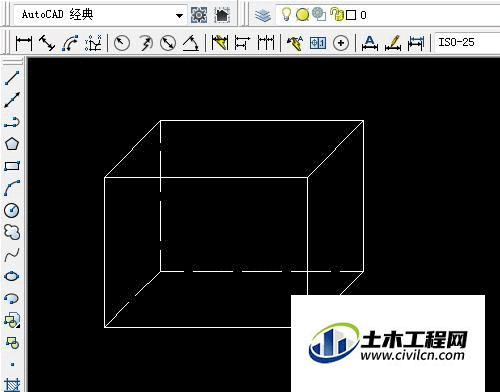Select the Quick Leader tool
This screenshot has height=392, width=500.
click(295, 43)
